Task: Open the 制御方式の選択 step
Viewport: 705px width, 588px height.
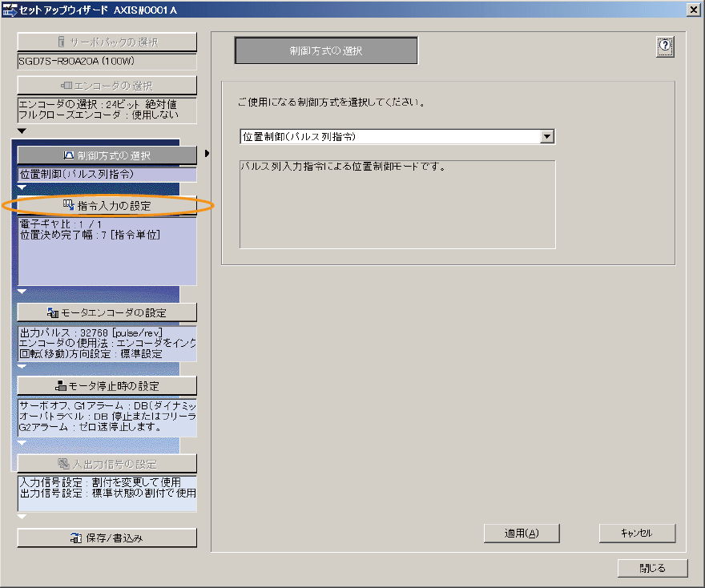Action: click(x=107, y=155)
